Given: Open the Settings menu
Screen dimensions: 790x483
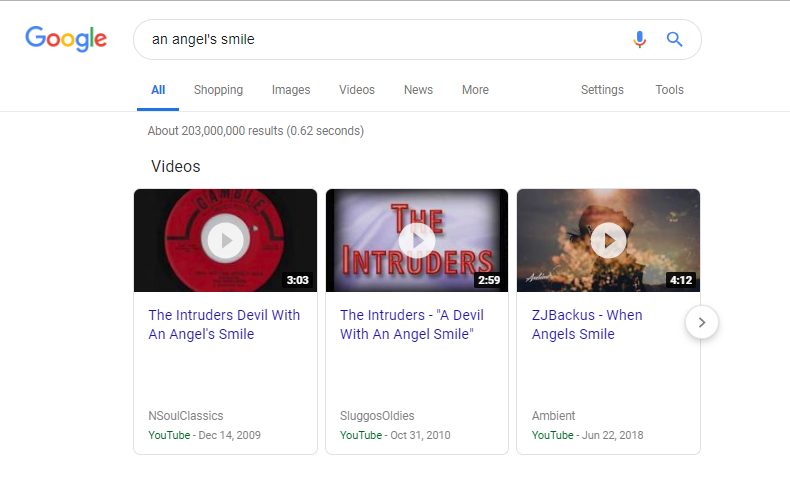Looking at the screenshot, I should click(602, 90).
